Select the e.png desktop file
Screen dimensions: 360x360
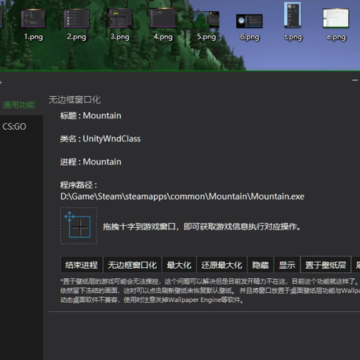click(336, 25)
